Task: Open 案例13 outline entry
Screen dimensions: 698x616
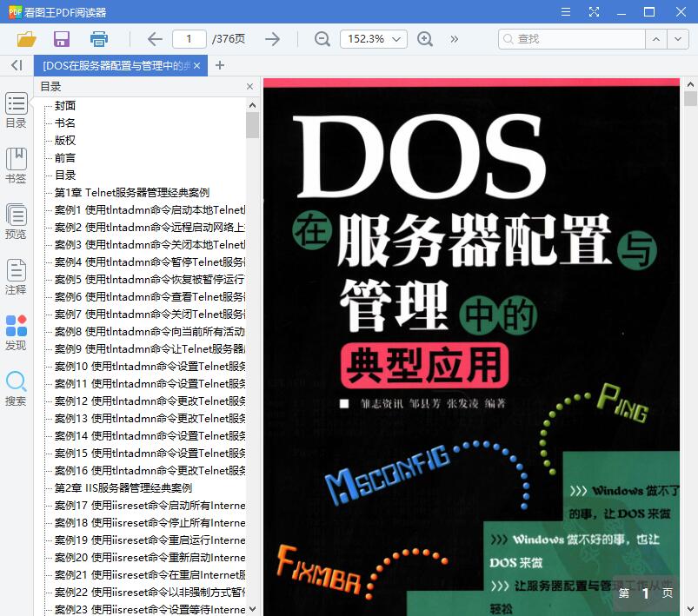Action: tap(150, 418)
